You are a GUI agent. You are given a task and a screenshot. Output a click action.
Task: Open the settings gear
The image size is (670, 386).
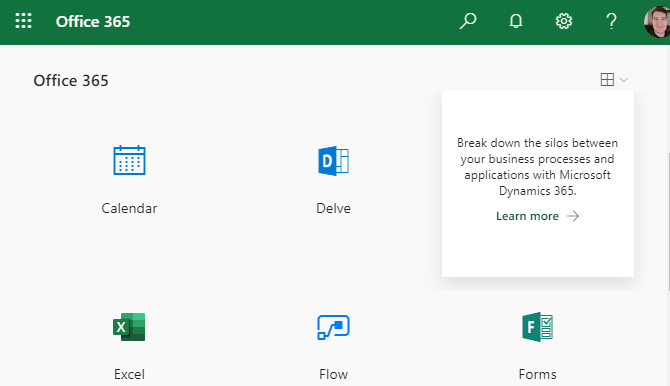564,21
